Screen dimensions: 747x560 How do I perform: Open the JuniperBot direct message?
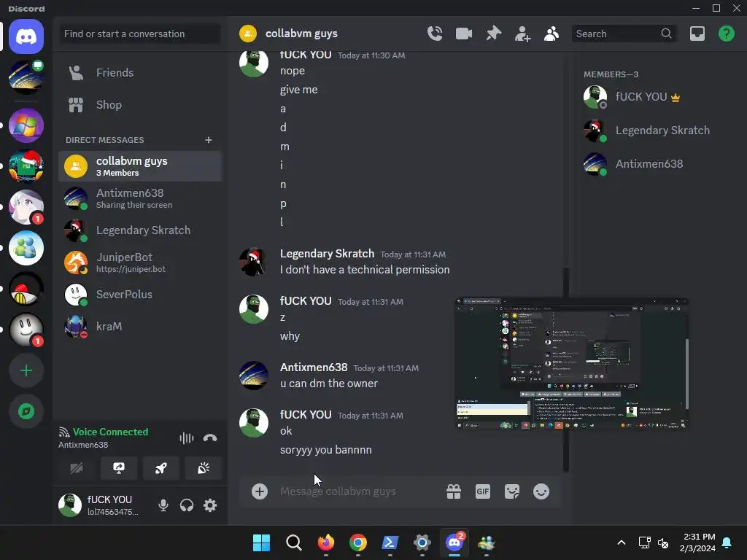pyautogui.click(x=139, y=262)
